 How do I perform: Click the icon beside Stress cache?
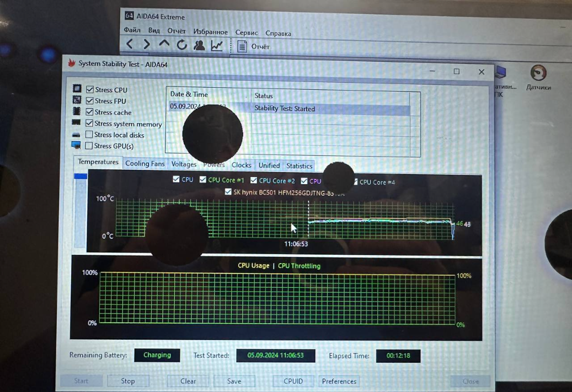coord(77,111)
